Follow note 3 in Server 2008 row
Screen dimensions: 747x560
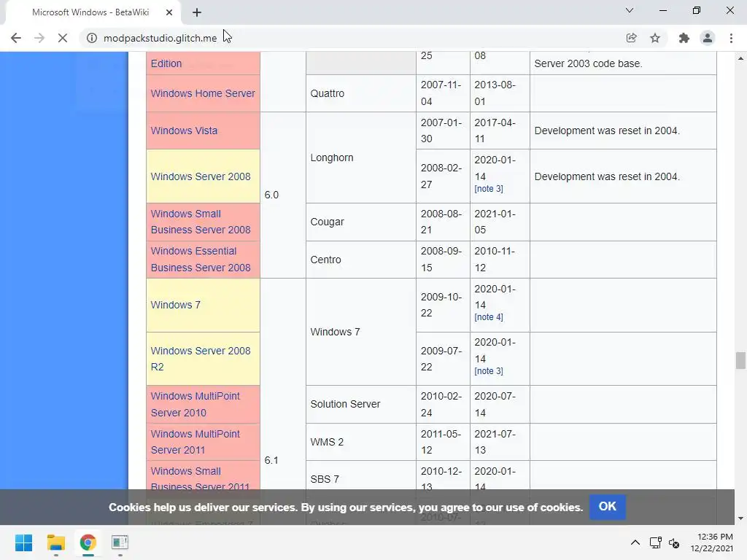pos(489,189)
